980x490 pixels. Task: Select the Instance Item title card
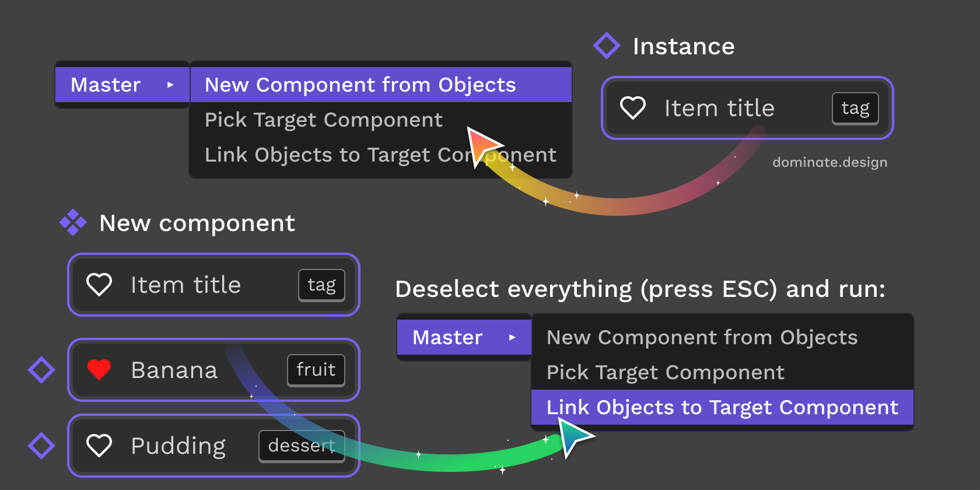pos(747,108)
